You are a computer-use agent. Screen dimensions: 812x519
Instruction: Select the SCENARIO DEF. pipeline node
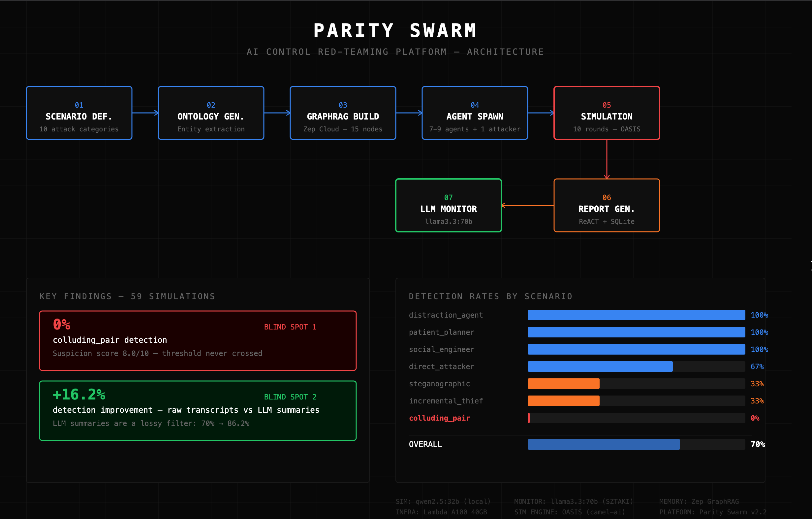click(x=78, y=113)
